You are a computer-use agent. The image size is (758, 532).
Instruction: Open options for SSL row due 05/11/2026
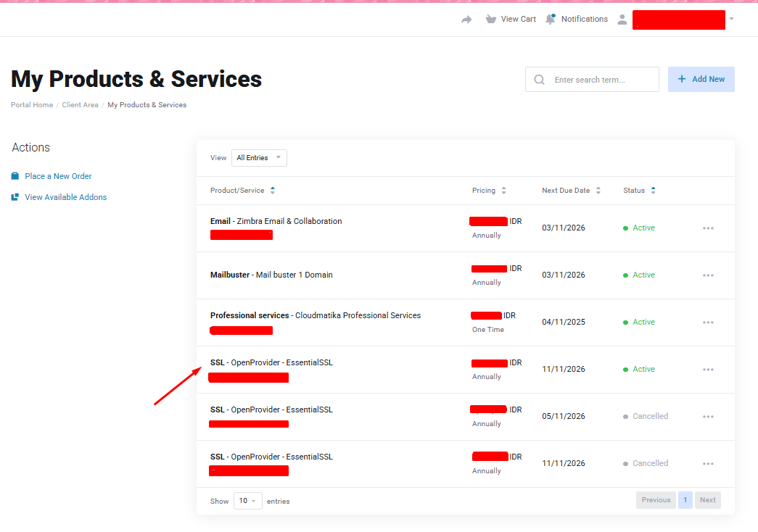[x=708, y=417]
